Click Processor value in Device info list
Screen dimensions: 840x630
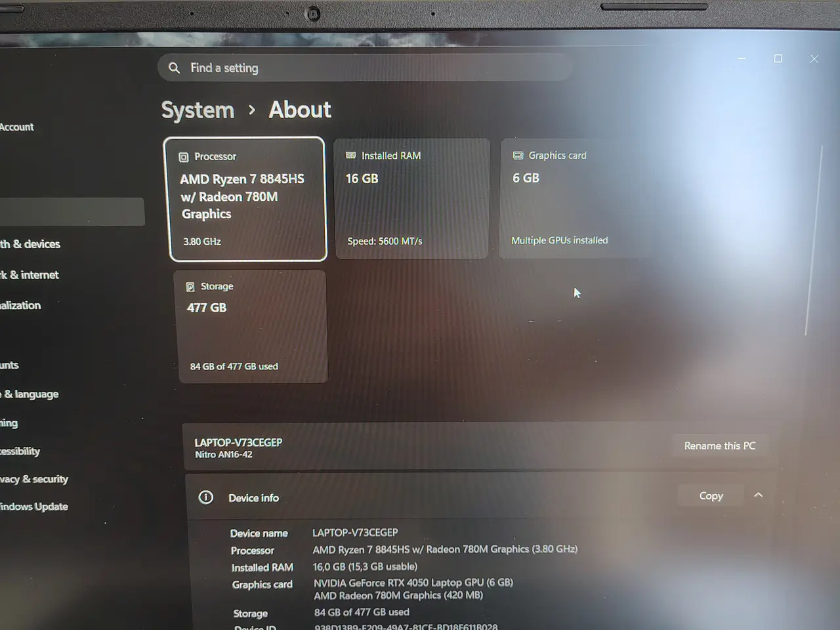point(445,549)
